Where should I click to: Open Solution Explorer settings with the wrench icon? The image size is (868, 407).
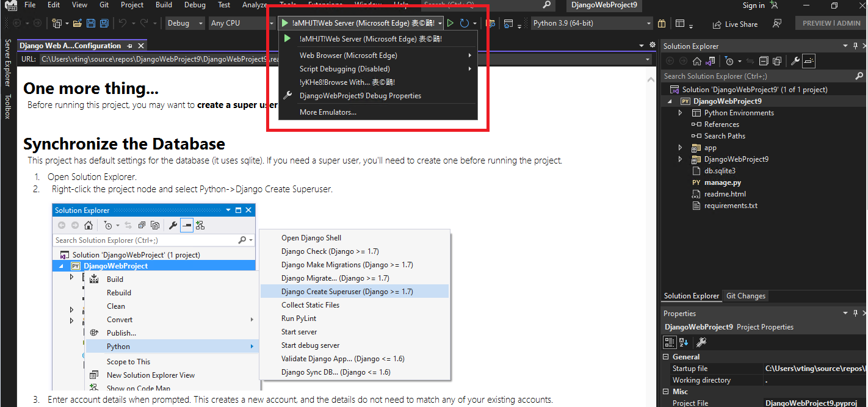(795, 60)
